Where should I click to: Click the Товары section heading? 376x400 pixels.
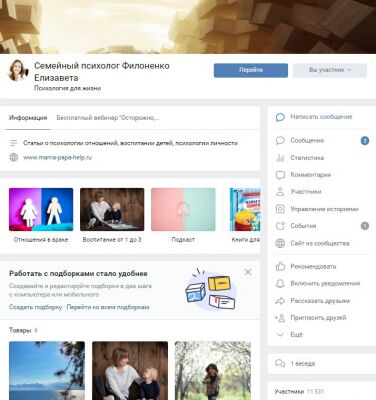click(x=20, y=330)
